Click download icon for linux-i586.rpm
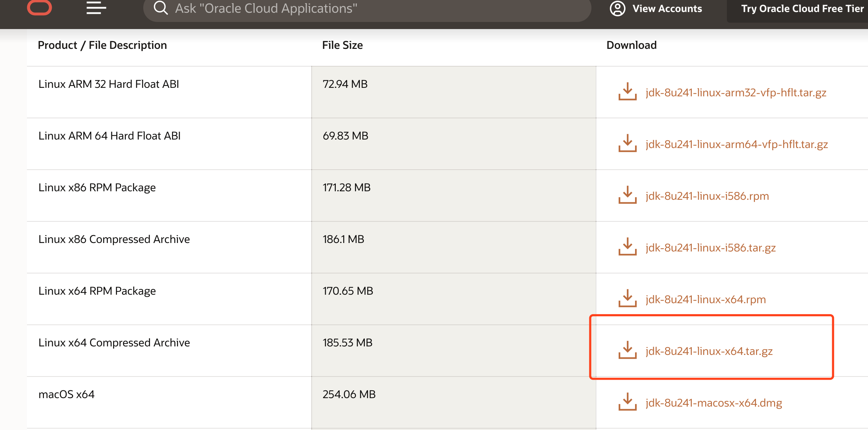 click(x=627, y=195)
